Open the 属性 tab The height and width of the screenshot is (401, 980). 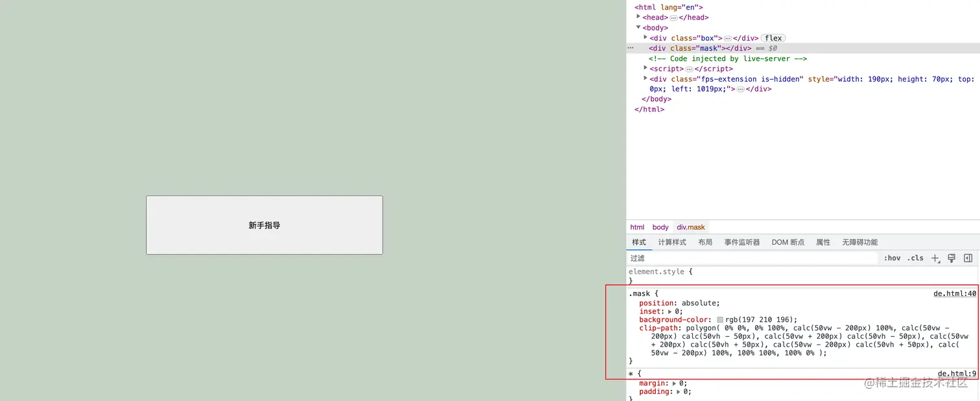[823, 242]
